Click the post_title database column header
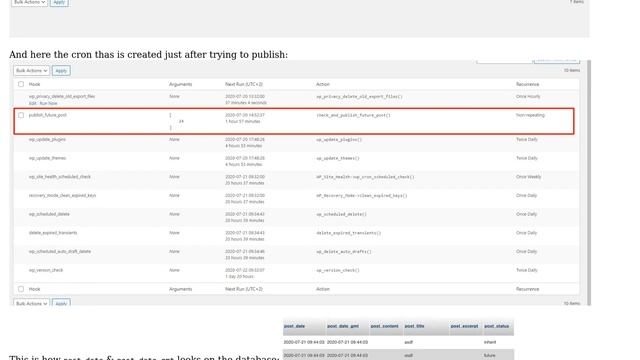 click(x=414, y=326)
